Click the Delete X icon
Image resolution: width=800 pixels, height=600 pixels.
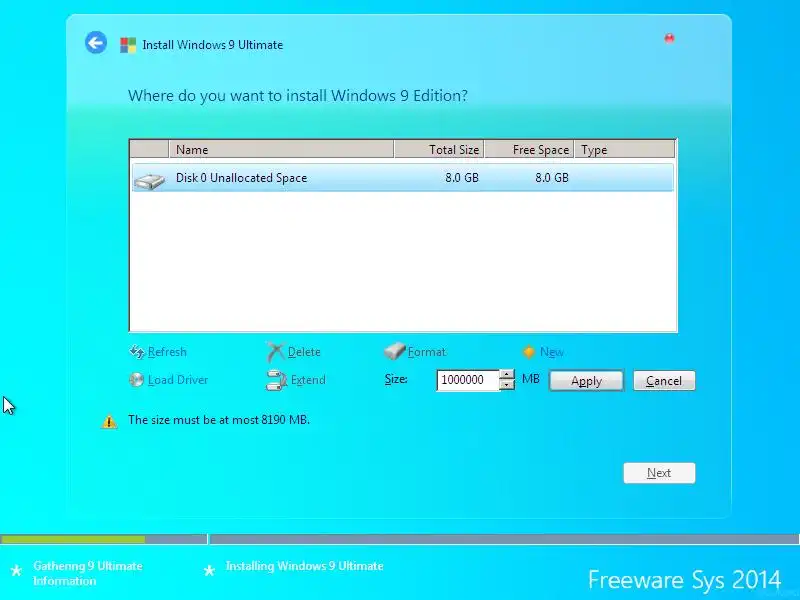click(275, 352)
